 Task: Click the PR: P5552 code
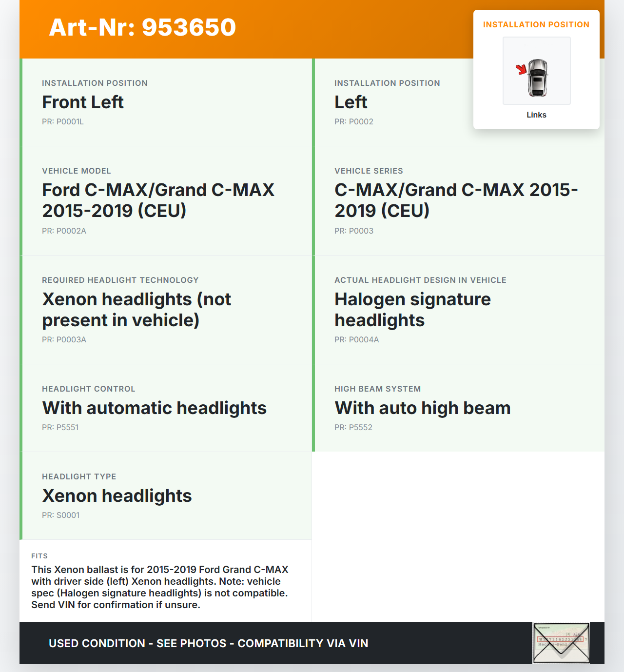pos(353,428)
